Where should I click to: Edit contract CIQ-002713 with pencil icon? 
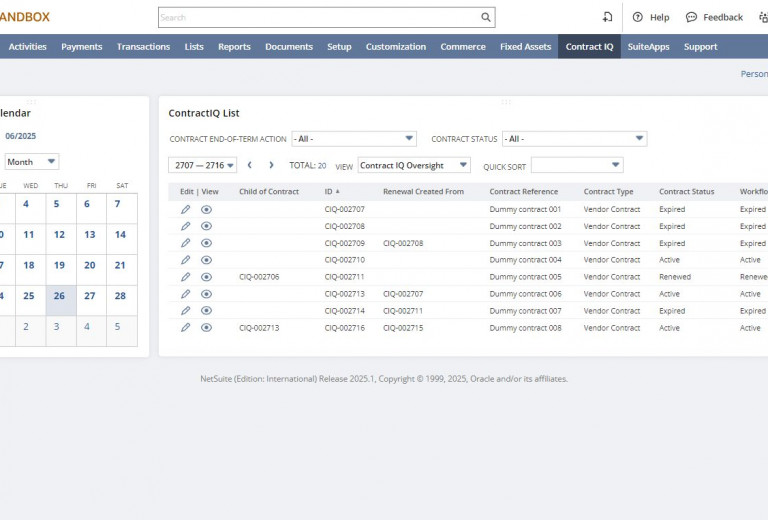tap(186, 294)
